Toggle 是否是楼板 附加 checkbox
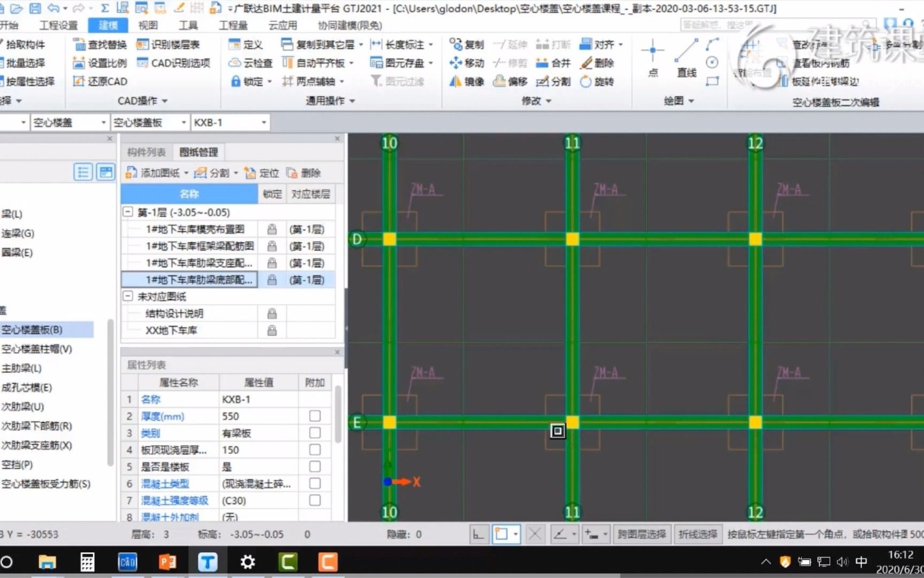The width and height of the screenshot is (924, 578). click(315, 466)
